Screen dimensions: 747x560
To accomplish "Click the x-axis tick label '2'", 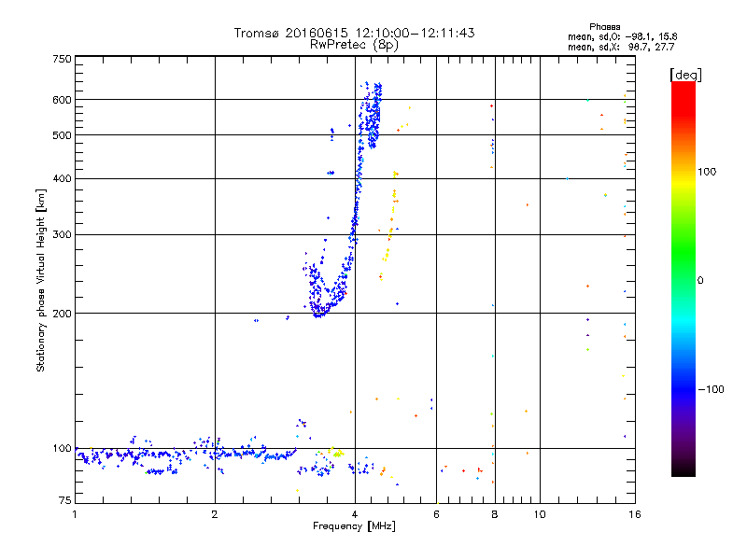I will [x=215, y=514].
